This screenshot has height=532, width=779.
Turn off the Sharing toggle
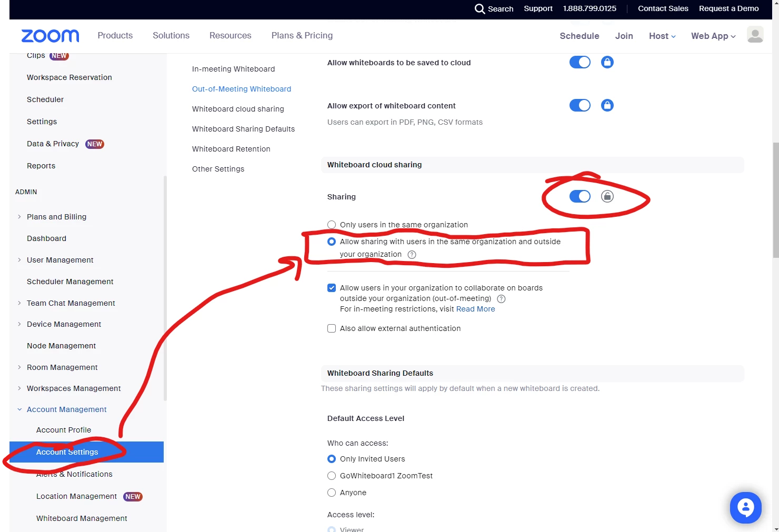580,196
